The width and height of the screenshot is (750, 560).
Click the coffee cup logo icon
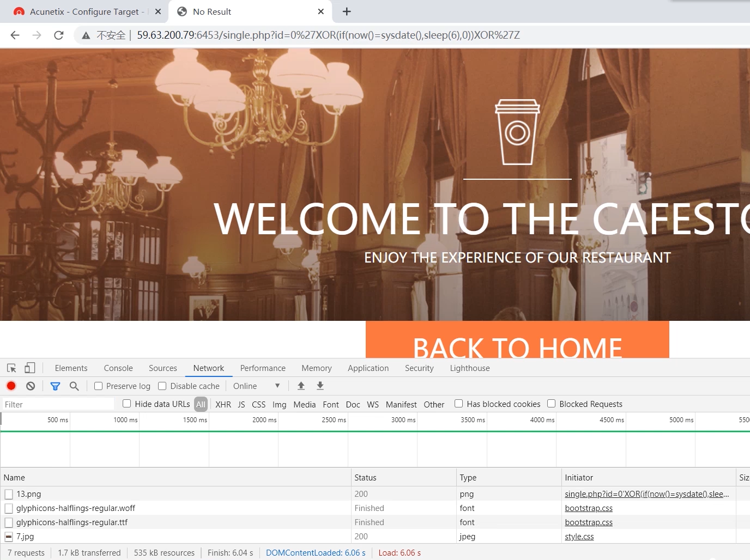tap(517, 132)
